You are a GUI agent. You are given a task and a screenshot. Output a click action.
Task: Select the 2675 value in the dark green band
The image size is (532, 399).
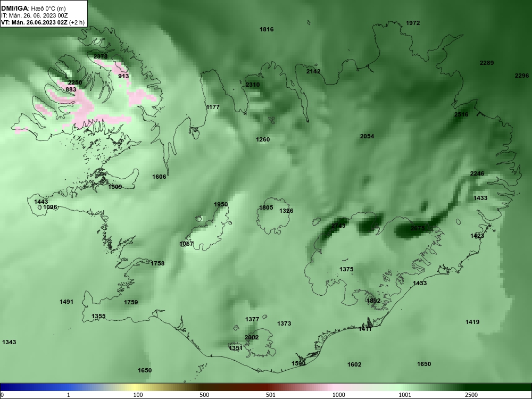tap(418, 228)
